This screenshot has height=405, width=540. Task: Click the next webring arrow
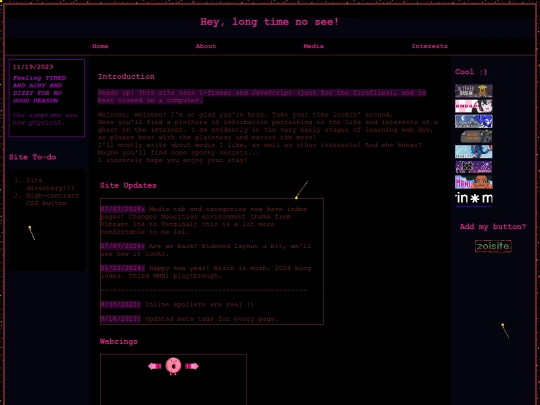pyautogui.click(x=192, y=366)
